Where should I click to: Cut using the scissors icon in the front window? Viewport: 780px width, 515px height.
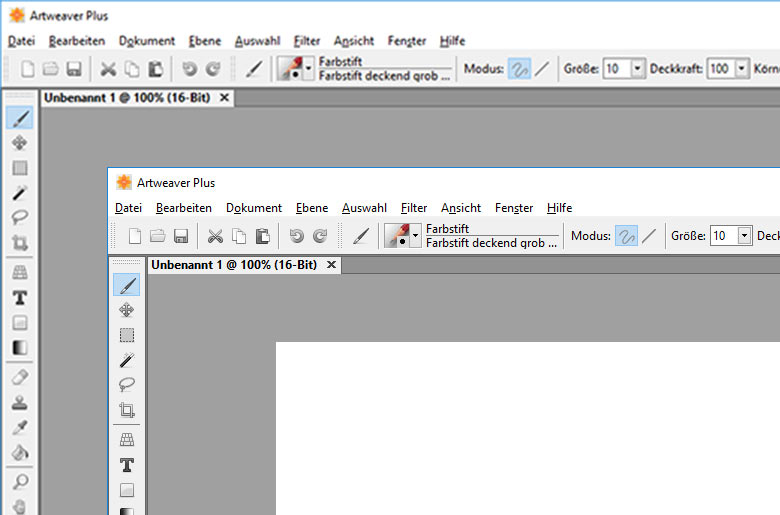[x=215, y=236]
